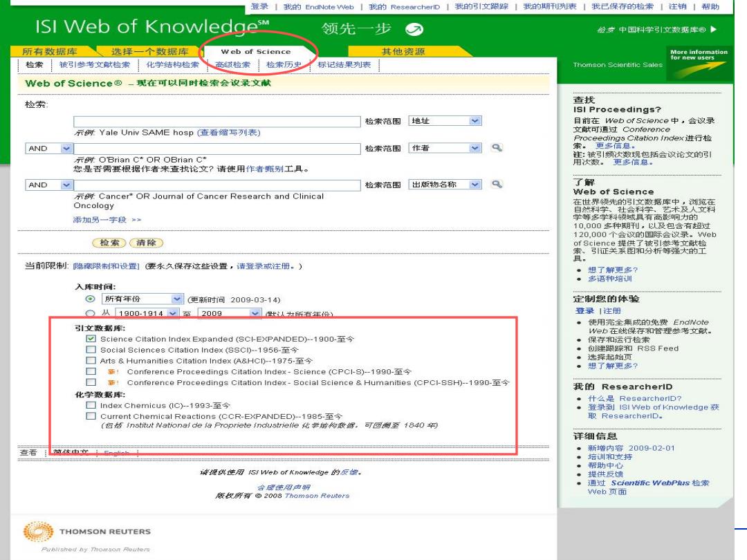Click 隐藏限制和设置 link
The image size is (747, 560).
coord(106,266)
